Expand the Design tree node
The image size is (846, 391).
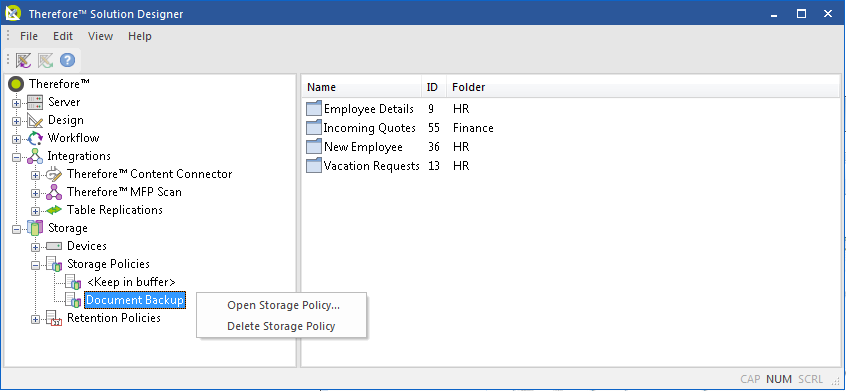point(17,121)
